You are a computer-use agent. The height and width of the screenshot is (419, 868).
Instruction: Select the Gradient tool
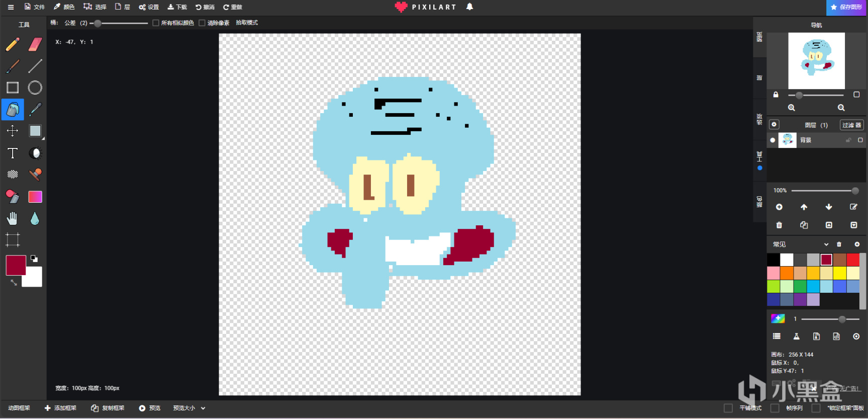pyautogui.click(x=35, y=197)
